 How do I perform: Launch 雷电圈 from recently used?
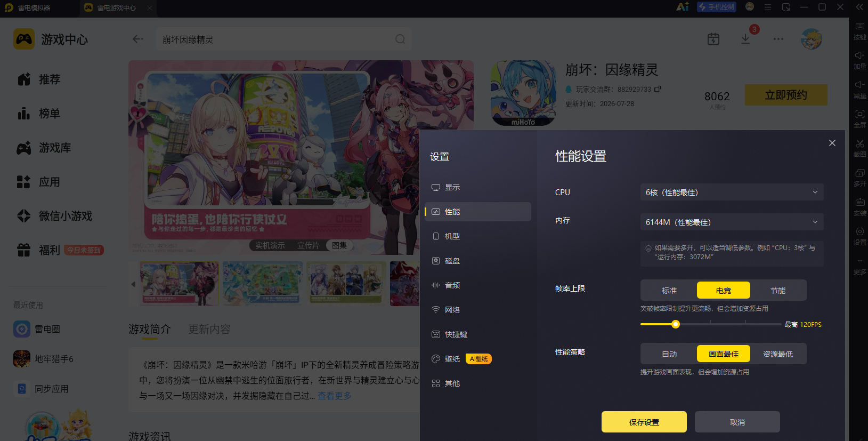(x=37, y=329)
